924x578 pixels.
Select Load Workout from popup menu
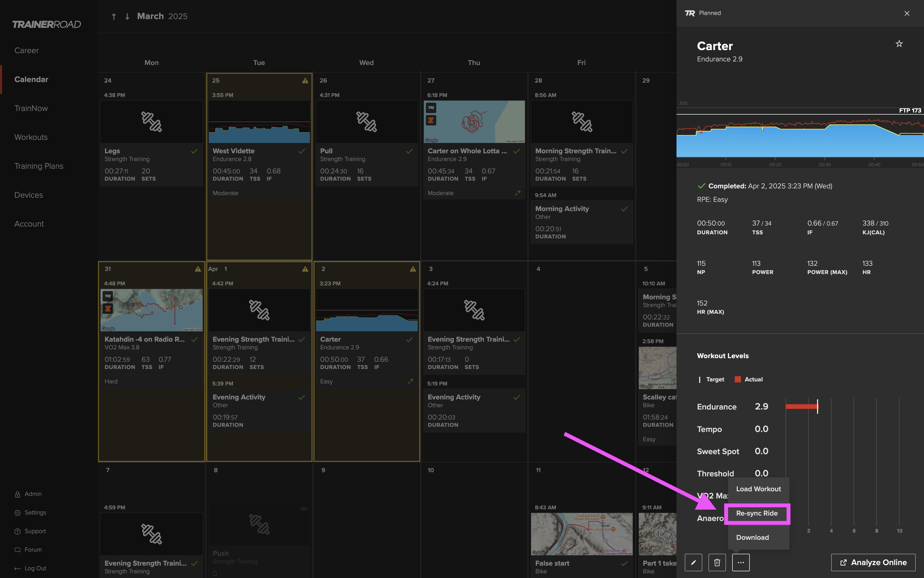click(758, 489)
